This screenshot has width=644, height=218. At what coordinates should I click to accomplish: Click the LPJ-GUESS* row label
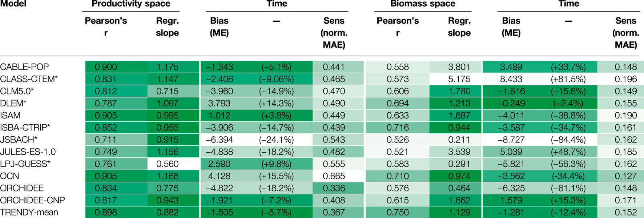point(25,164)
